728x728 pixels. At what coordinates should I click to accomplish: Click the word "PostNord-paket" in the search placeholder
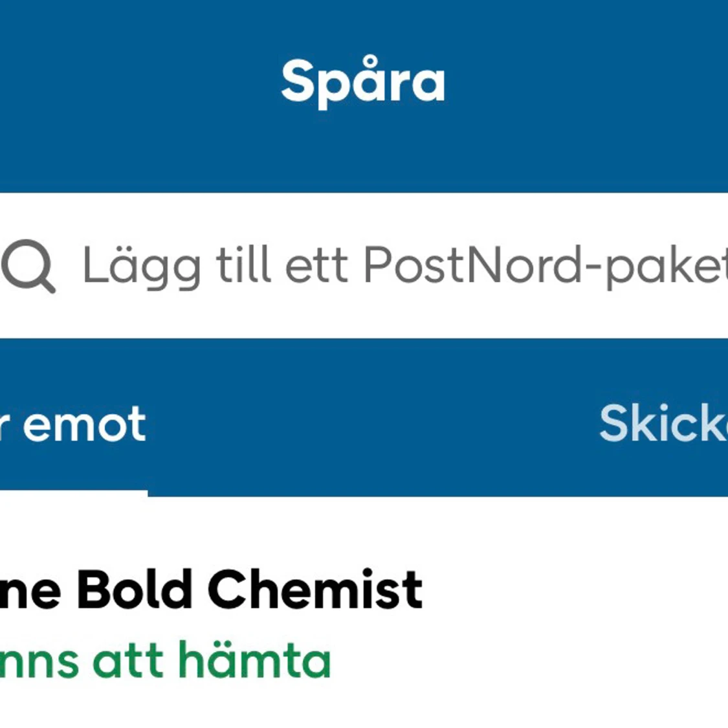[544, 265]
